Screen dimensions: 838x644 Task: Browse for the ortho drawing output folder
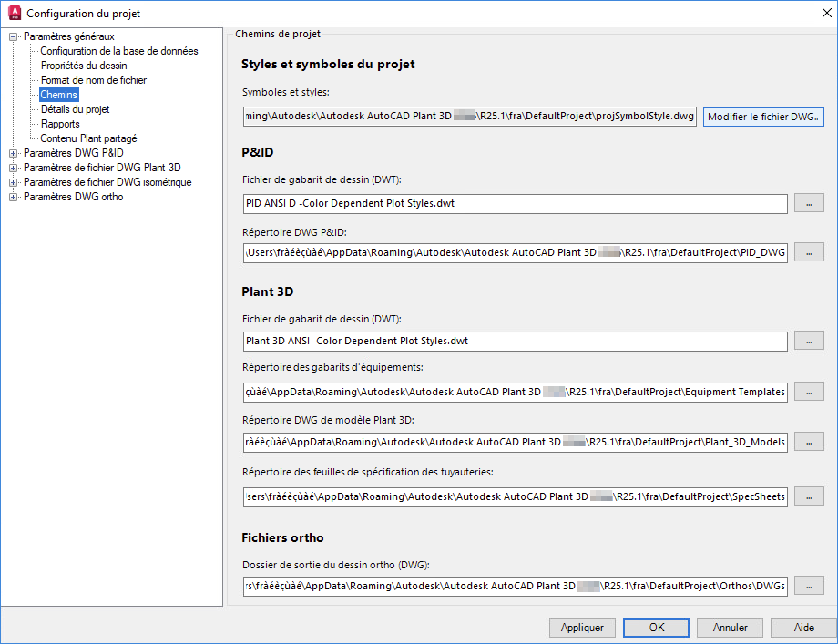tap(809, 586)
